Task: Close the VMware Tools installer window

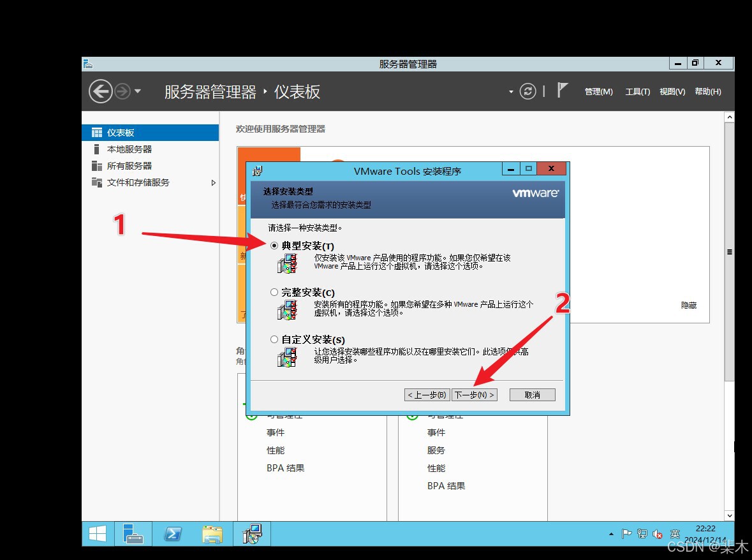Action: click(x=552, y=169)
